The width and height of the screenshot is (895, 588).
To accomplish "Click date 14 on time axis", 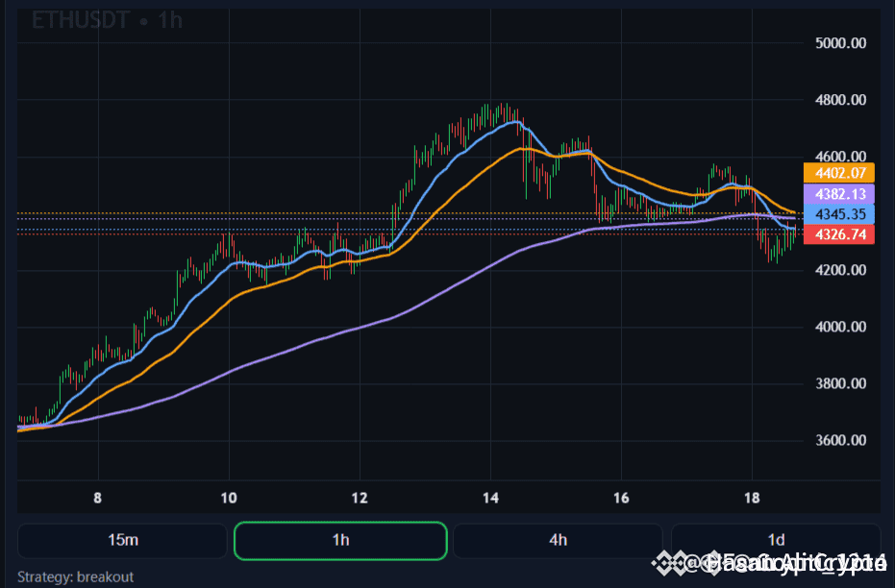I will (490, 498).
